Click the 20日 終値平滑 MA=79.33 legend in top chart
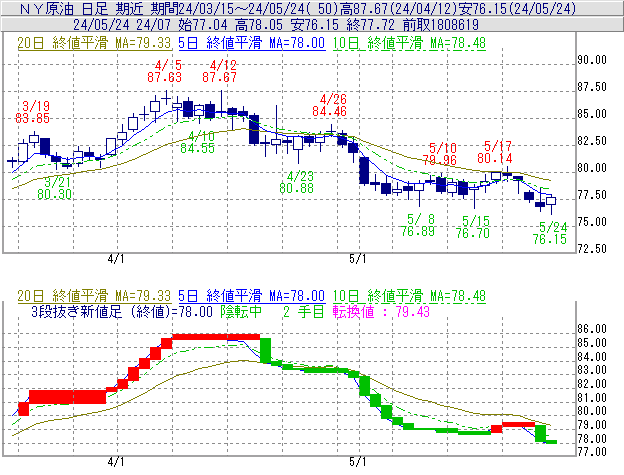 click(94, 43)
